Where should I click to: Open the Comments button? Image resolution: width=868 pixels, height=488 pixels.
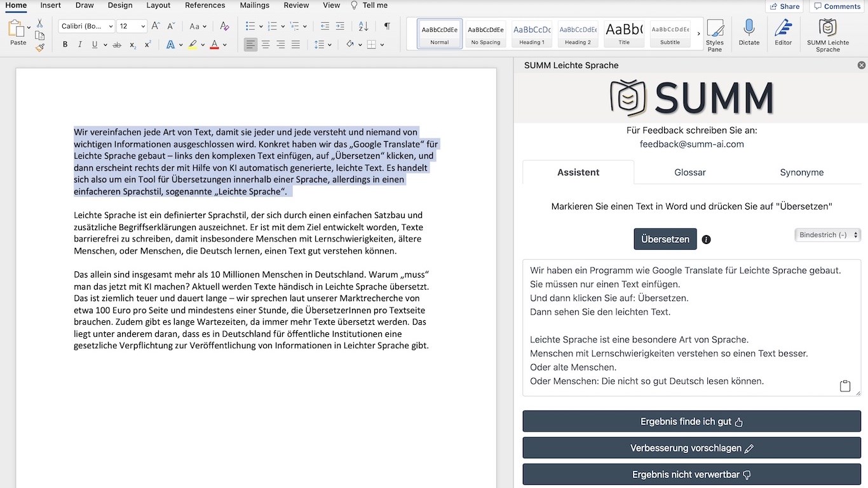(x=836, y=6)
